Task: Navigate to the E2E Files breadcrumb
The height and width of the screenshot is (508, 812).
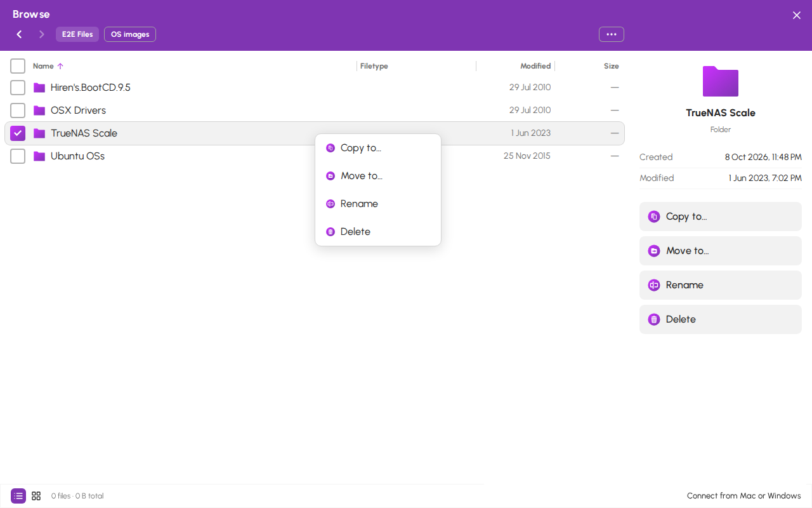Action: click(77, 34)
